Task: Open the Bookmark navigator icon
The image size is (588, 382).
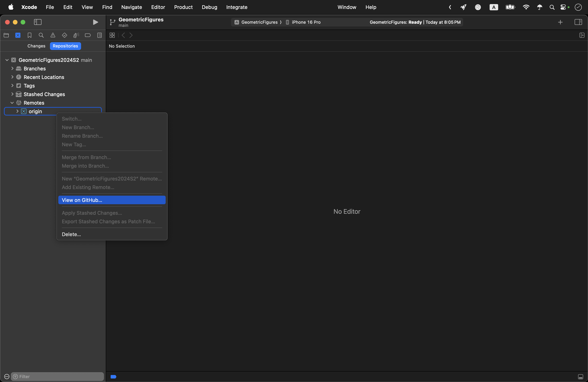Action: tap(29, 35)
